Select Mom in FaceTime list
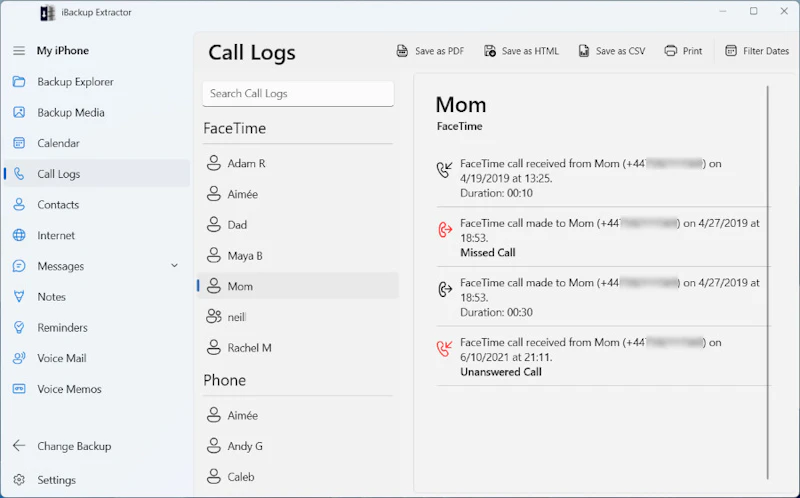This screenshot has width=800, height=498. (298, 286)
